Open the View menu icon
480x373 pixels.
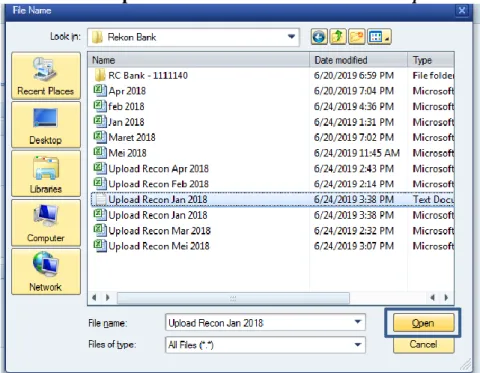point(379,37)
